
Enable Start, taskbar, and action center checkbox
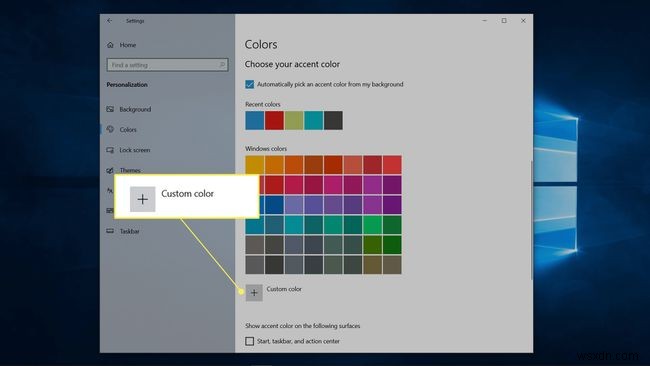[x=250, y=341]
